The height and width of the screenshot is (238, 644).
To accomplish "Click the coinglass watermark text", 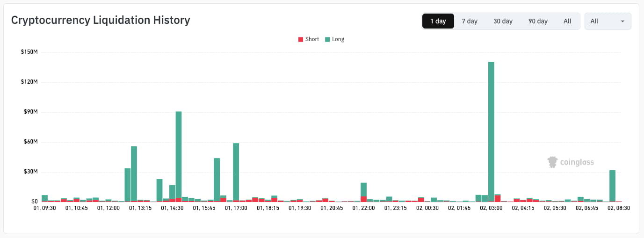I will [x=577, y=162].
